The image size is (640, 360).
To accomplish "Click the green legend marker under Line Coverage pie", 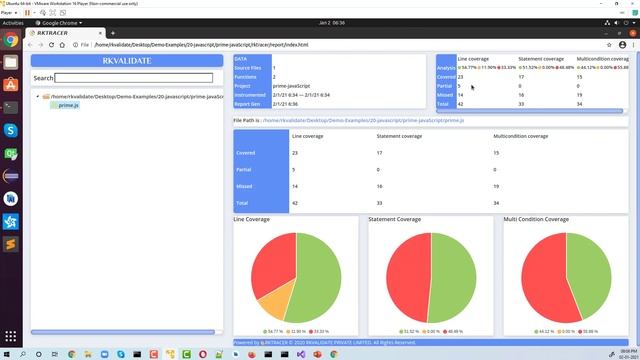I will tap(265, 331).
